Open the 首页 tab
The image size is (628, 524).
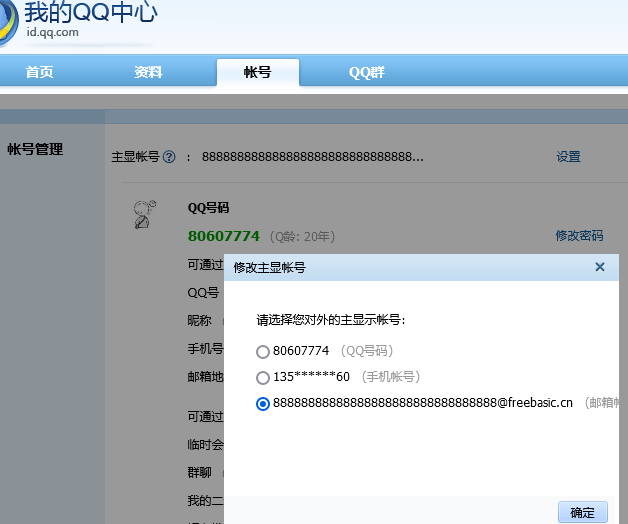pos(39,72)
